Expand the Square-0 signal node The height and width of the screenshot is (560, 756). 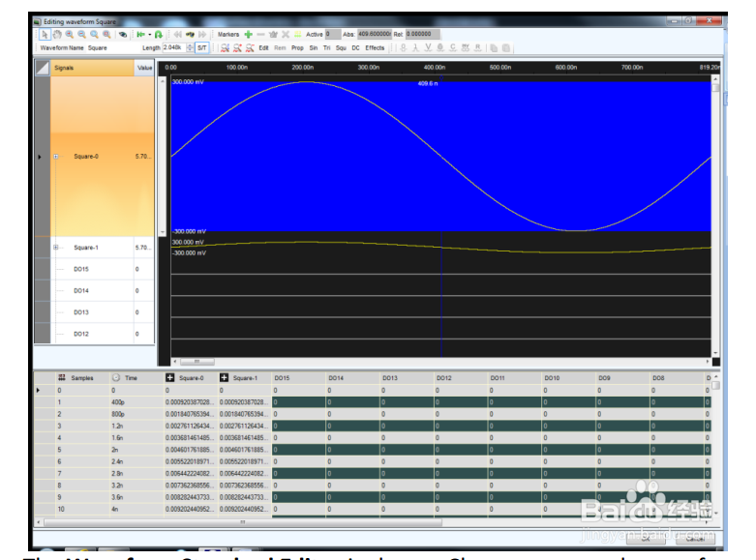[x=56, y=156]
